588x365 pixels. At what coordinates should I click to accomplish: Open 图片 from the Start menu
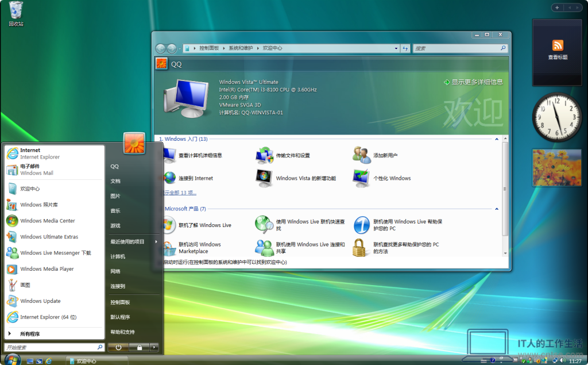click(115, 196)
